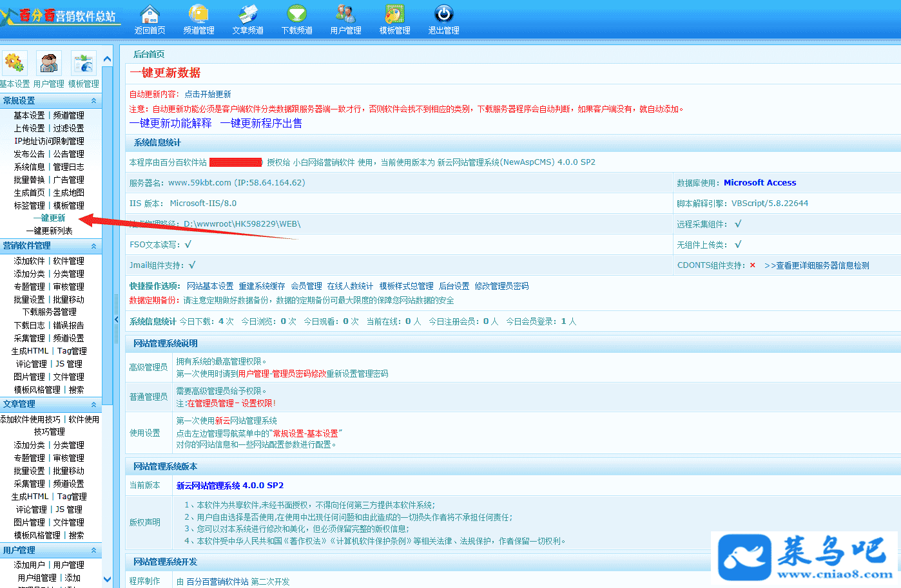
Task: Collapse the 营销软件管理 sidebar section
Action: [93, 246]
